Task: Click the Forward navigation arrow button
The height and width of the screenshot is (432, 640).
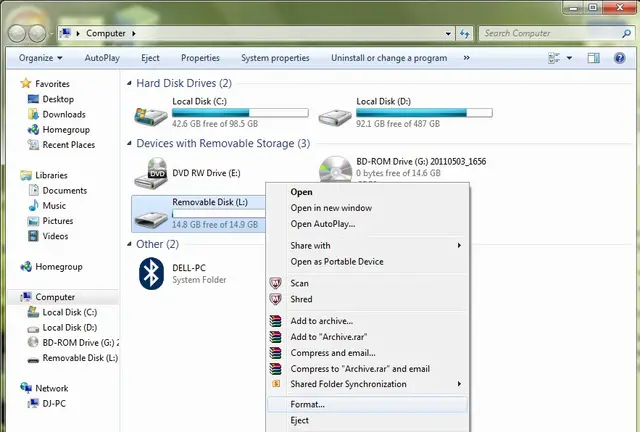Action: pyautogui.click(x=38, y=33)
